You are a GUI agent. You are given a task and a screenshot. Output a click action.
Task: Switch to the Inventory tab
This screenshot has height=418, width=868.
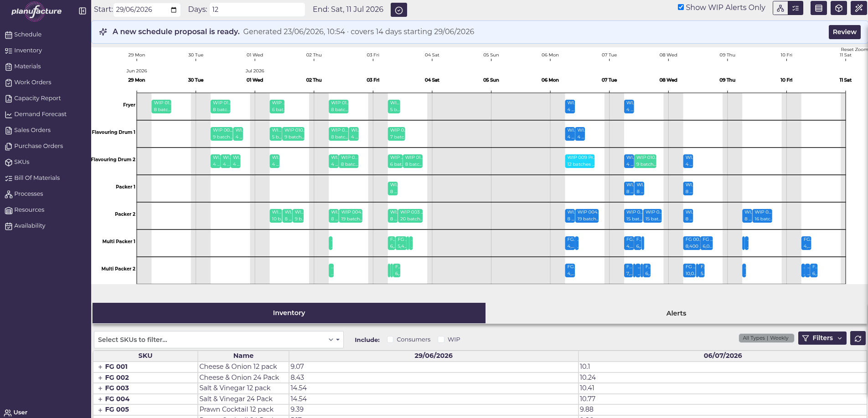289,313
